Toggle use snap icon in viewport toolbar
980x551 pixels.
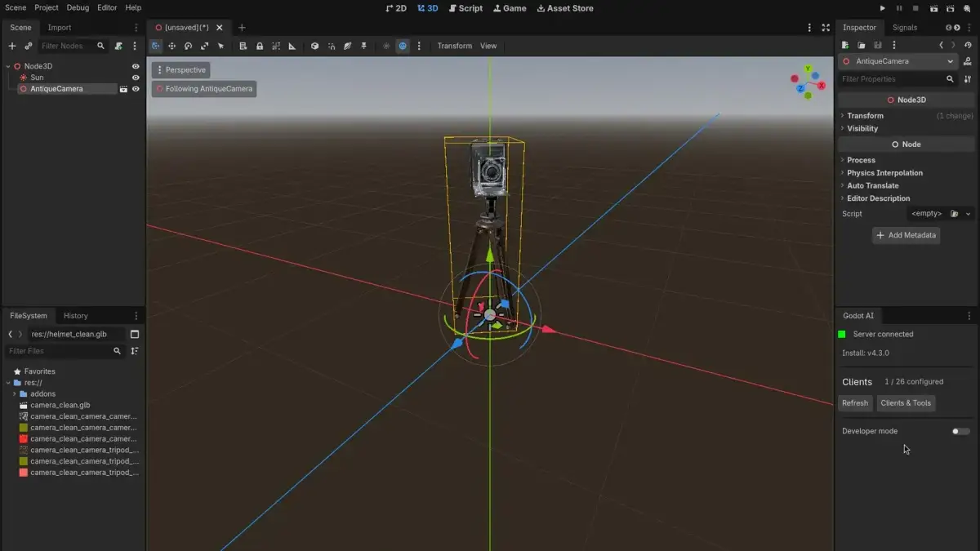[331, 46]
